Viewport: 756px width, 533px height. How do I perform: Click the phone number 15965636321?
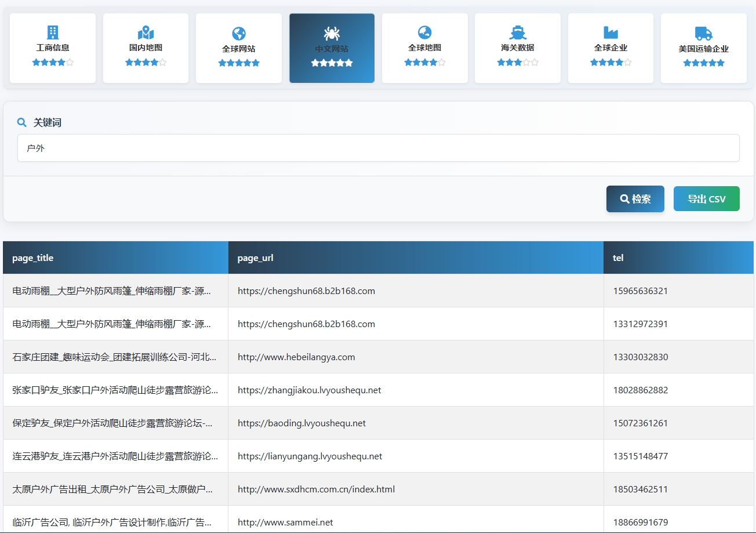(x=641, y=291)
